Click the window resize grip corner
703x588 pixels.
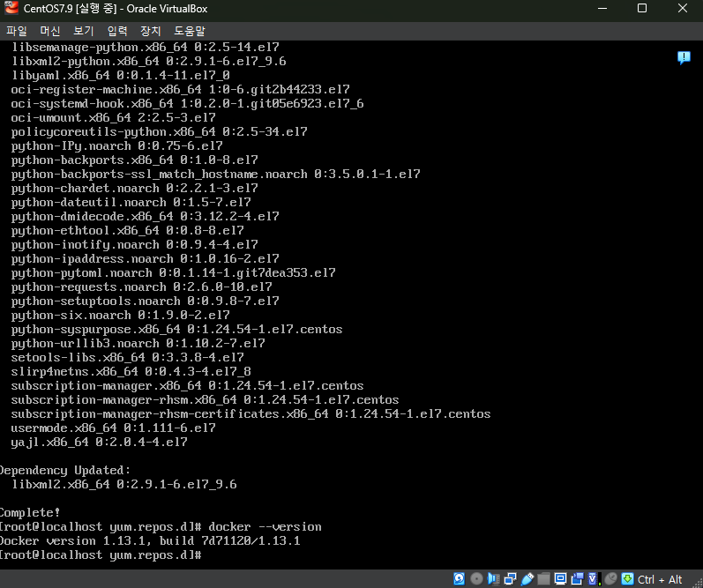coord(698,583)
